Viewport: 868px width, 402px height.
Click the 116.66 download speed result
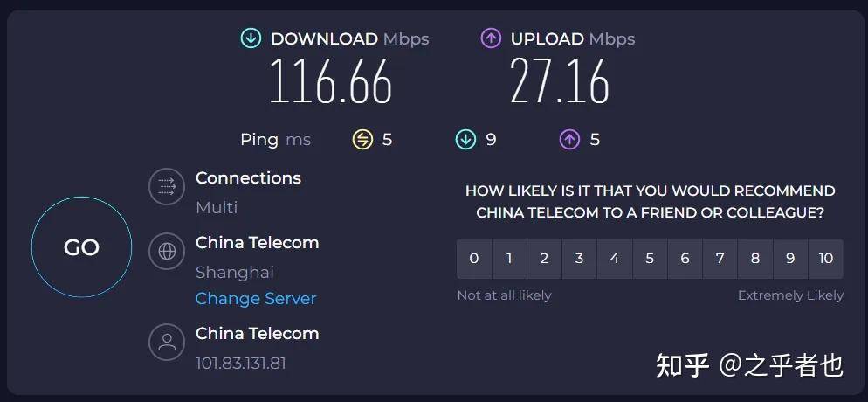coord(331,81)
